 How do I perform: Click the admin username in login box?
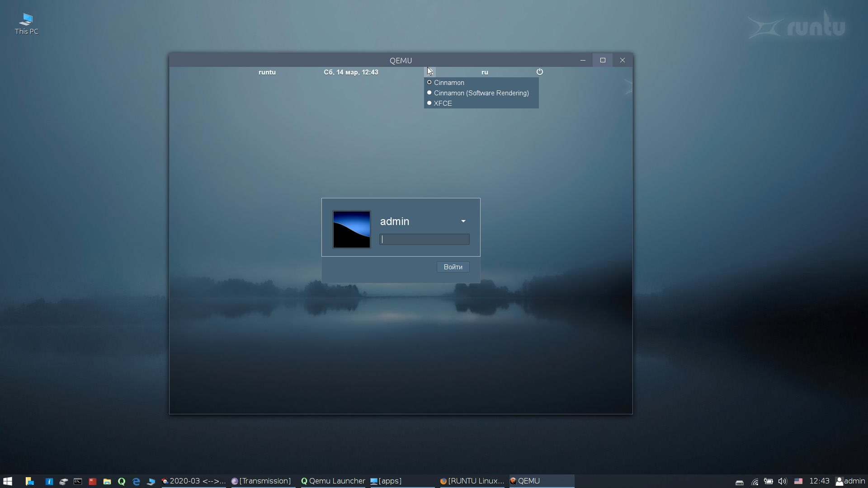click(x=395, y=221)
